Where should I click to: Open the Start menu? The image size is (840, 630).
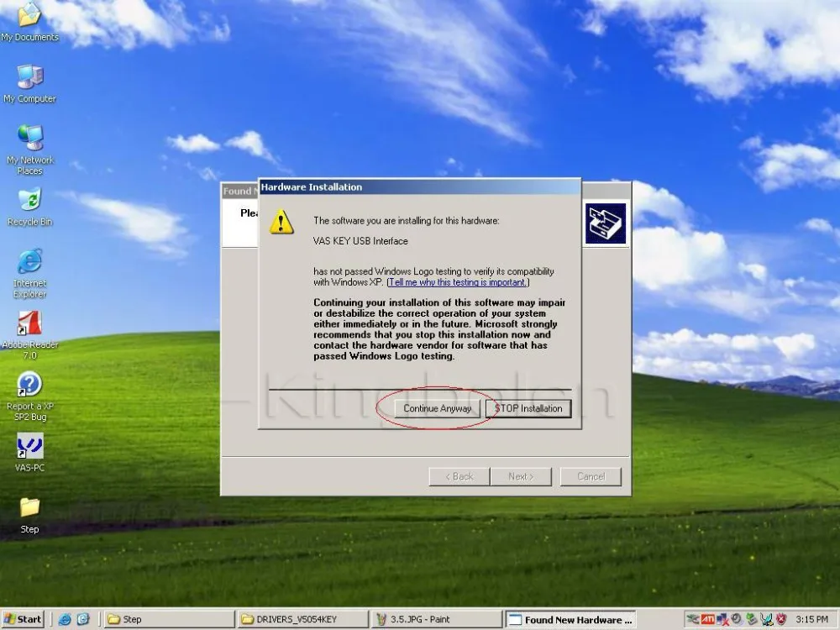pos(23,619)
